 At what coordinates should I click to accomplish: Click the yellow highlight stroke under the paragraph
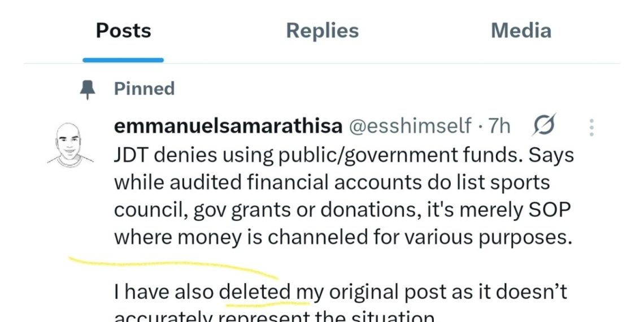(x=169, y=264)
